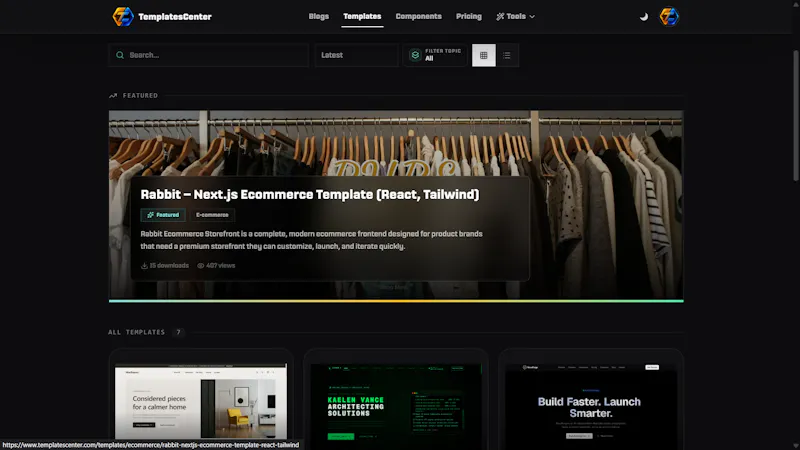
Task: Click the search magnifier icon
Action: [120, 55]
